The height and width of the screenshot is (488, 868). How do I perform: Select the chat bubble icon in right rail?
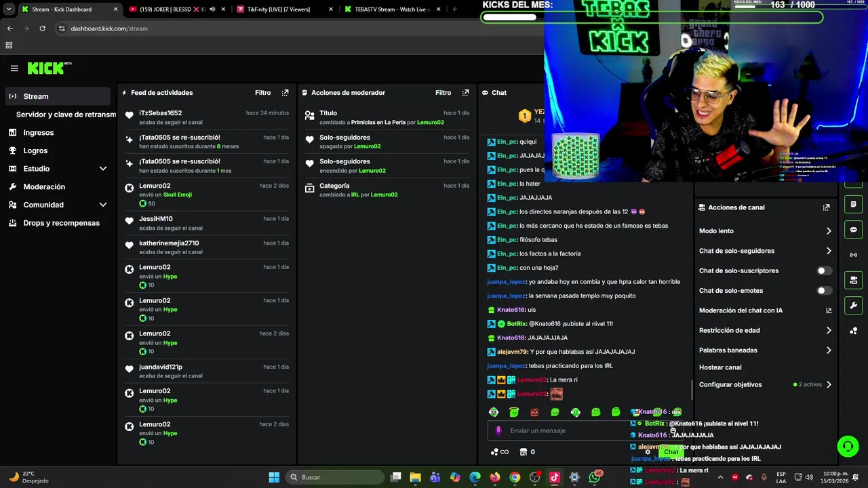[853, 230]
